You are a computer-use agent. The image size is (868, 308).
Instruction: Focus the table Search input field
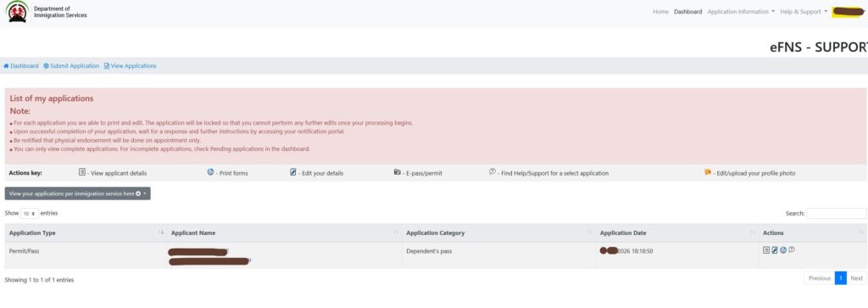837,213
